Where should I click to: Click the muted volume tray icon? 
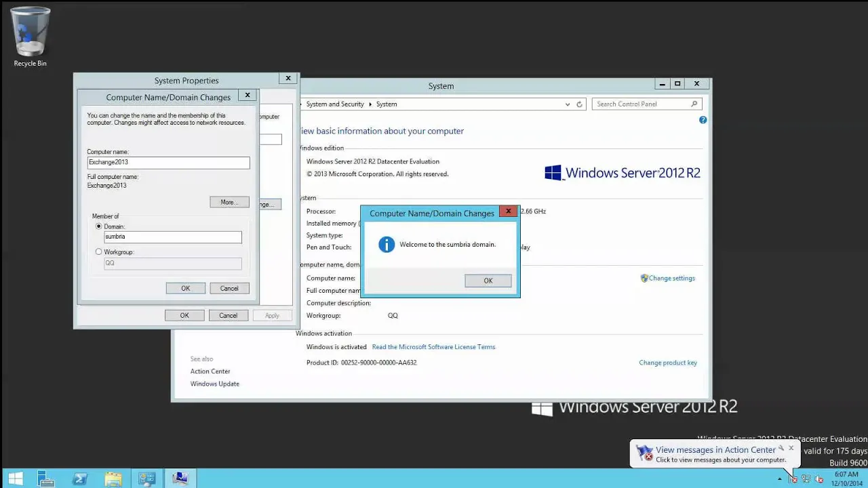(x=819, y=479)
